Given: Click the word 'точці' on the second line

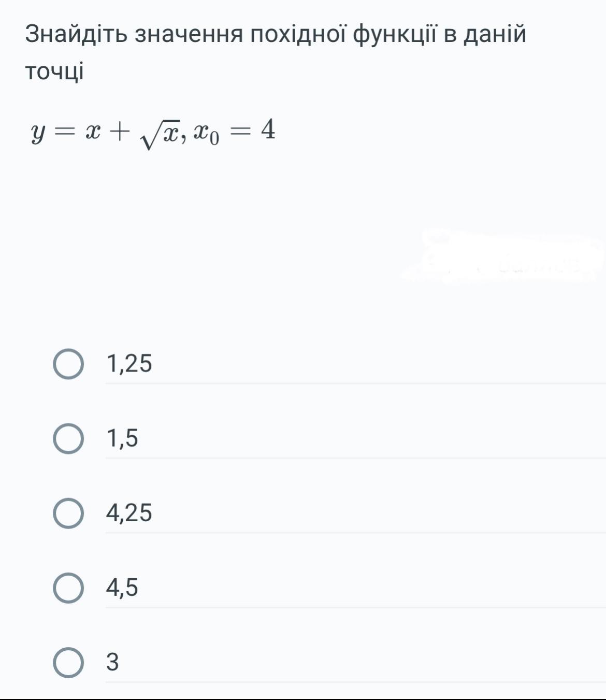Looking at the screenshot, I should click(54, 72).
